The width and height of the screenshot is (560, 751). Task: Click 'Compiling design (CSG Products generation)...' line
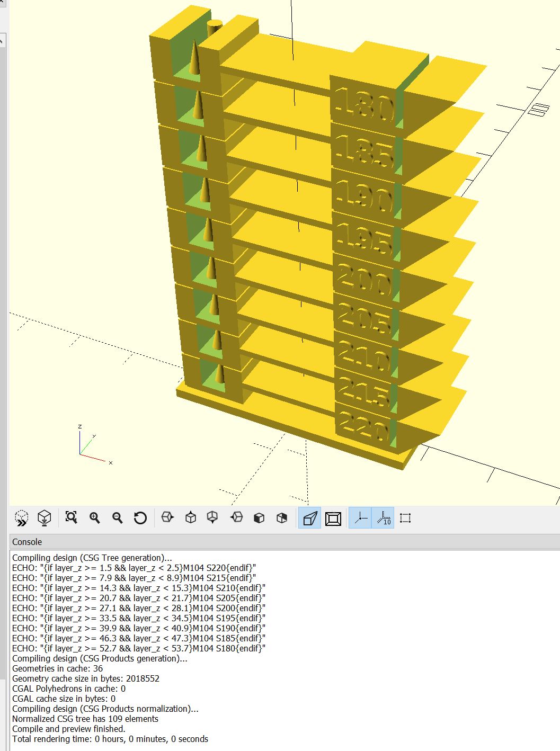click(x=100, y=658)
